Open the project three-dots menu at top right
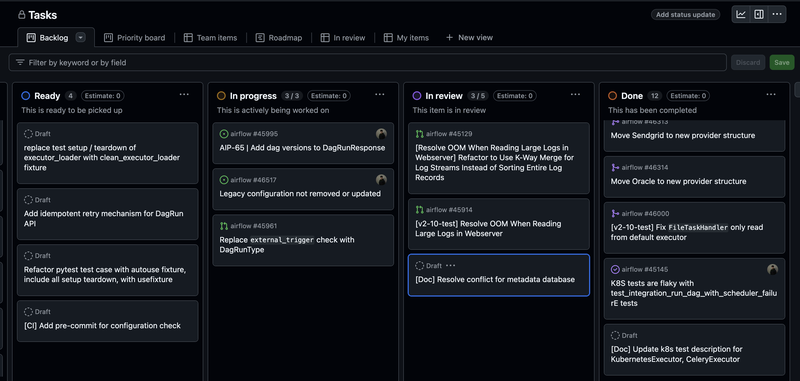Viewport: 800px width, 381px height. click(x=777, y=14)
